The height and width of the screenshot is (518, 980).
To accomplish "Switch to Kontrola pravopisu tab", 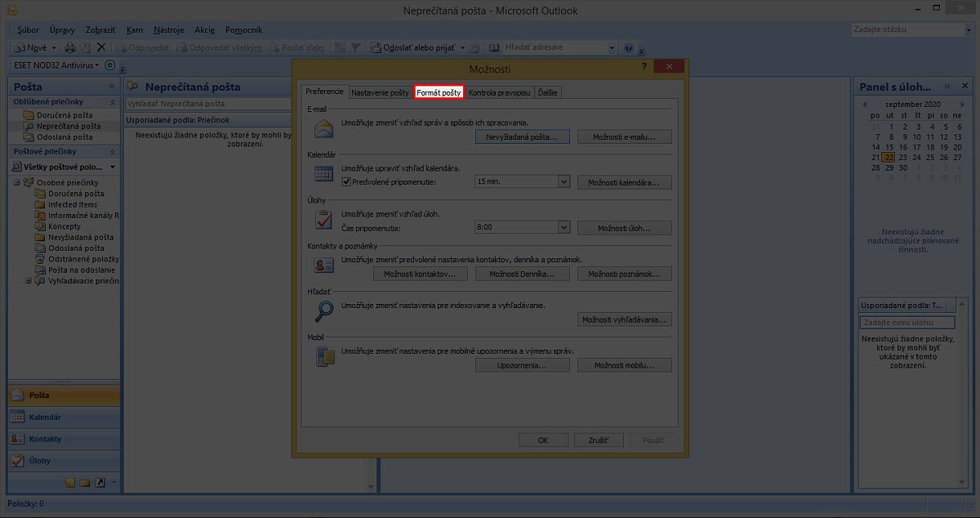I will 499,93.
